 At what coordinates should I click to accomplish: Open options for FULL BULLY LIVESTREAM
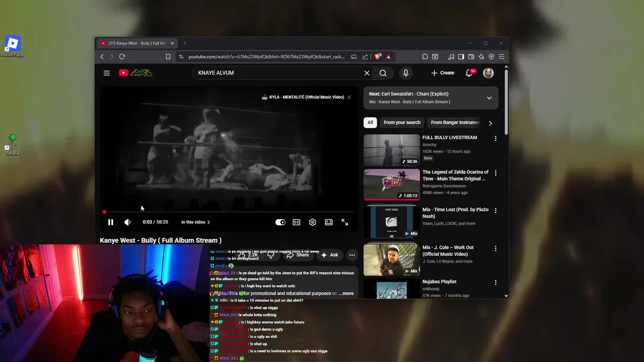pyautogui.click(x=496, y=138)
